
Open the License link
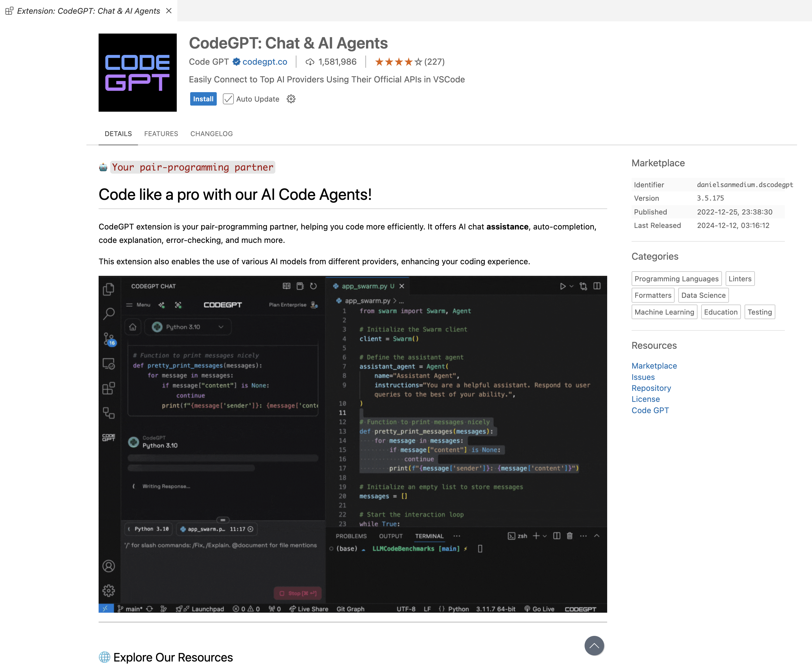[x=646, y=399]
